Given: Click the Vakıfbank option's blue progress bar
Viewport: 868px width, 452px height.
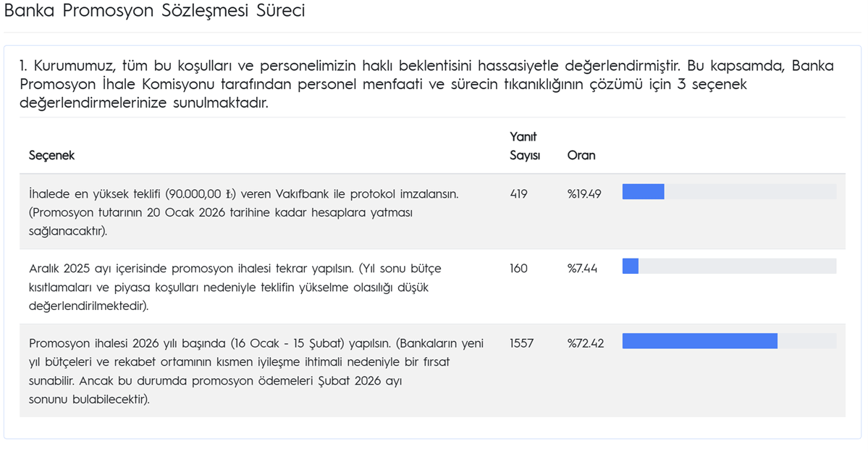Looking at the screenshot, I should click(644, 192).
